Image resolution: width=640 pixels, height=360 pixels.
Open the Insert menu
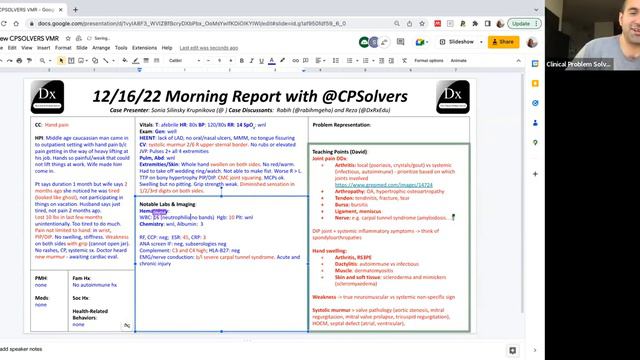pyautogui.click(x=44, y=48)
